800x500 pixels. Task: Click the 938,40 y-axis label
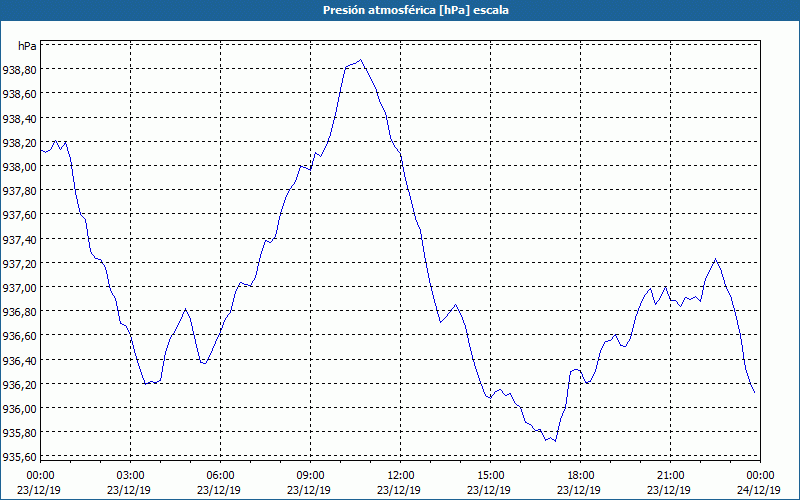(19, 119)
